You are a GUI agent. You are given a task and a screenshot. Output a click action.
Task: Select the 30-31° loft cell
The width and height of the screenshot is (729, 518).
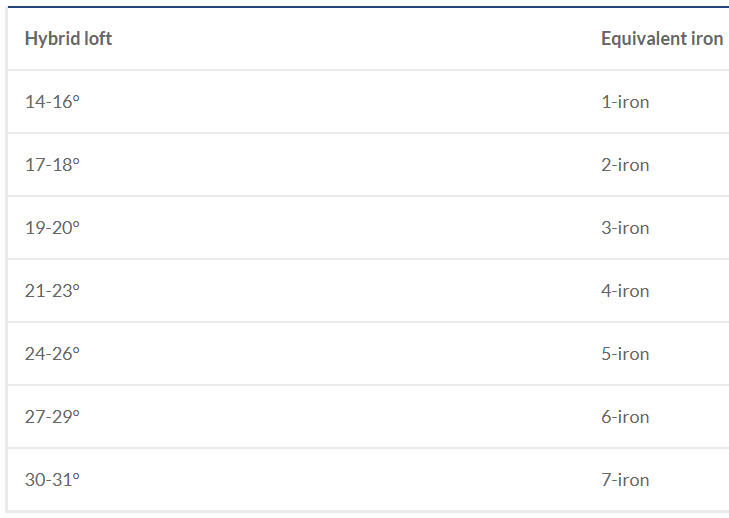(x=52, y=479)
